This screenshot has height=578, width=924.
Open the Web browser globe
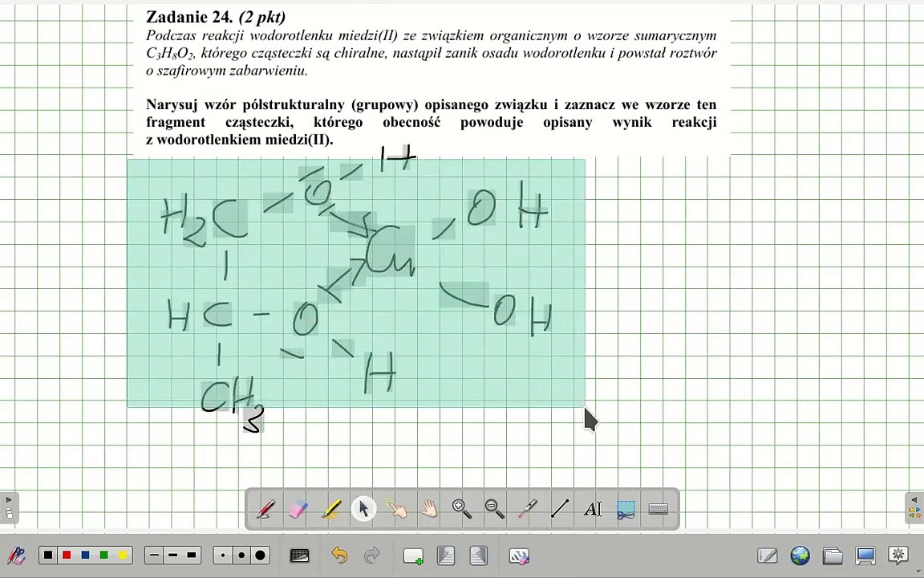pyautogui.click(x=800, y=555)
